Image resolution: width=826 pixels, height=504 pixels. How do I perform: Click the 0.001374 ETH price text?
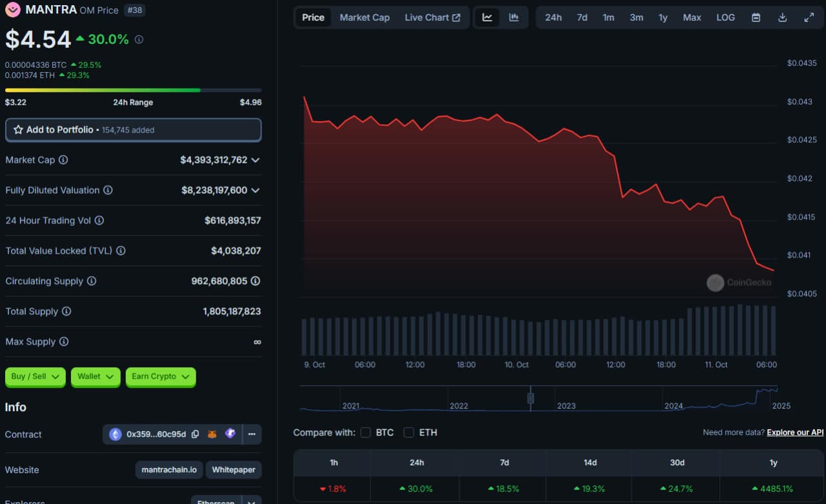coord(30,76)
